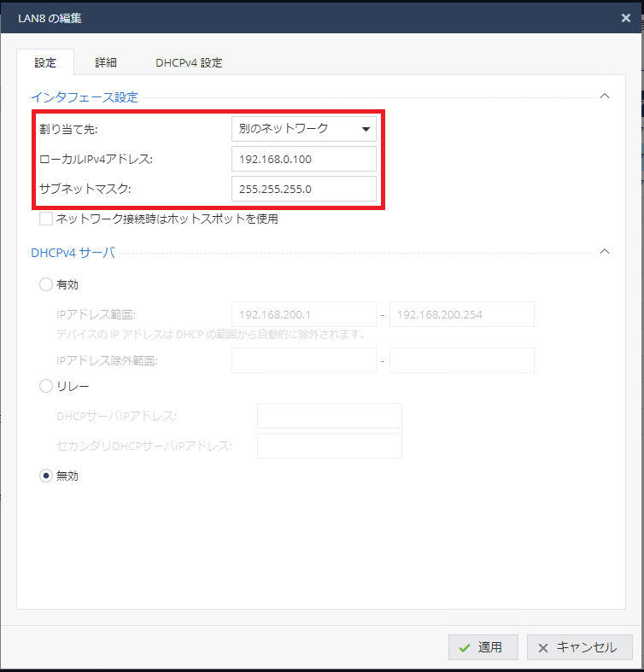Click the DHCPサーバIPアドレス field
The height and width of the screenshot is (672, 644).
329,416
